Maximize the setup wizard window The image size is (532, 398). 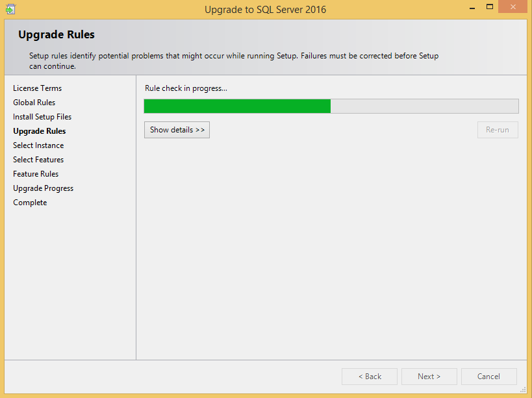[490, 6]
